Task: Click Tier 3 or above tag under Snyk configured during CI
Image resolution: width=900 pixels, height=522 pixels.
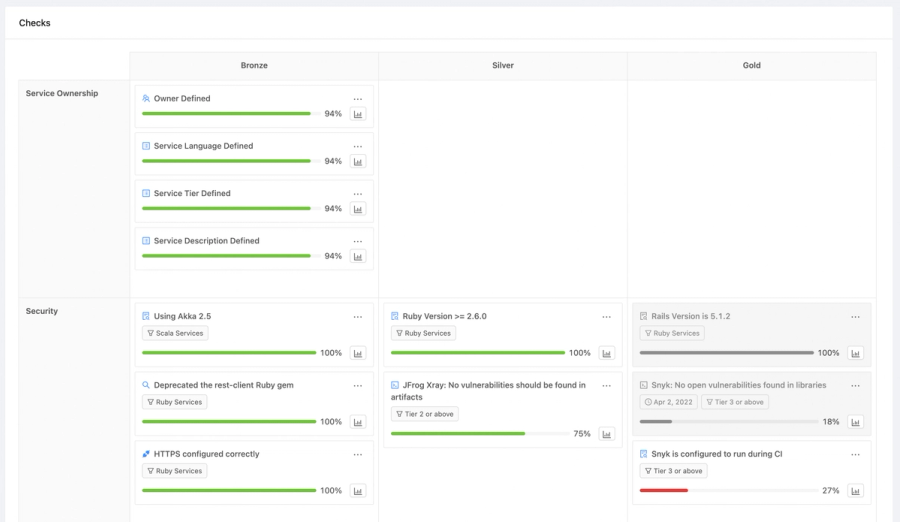Action: 673,471
